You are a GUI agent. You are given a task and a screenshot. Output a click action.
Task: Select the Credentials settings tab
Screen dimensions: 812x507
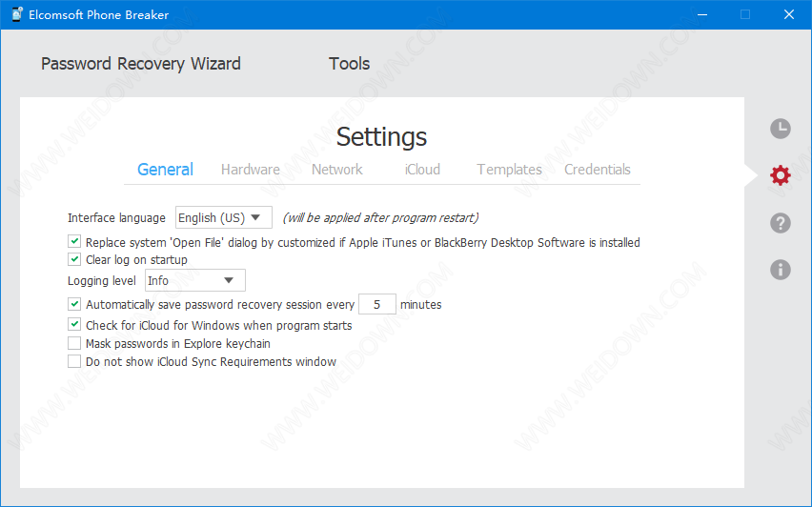click(x=598, y=170)
